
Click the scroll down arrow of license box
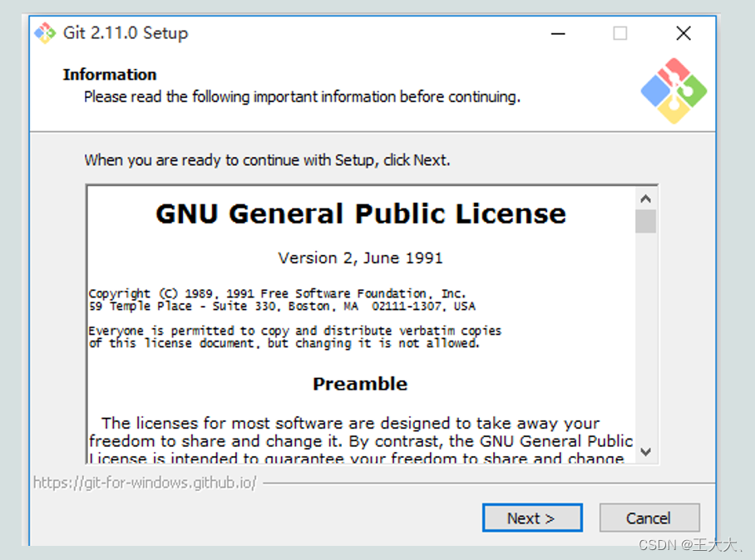point(646,452)
